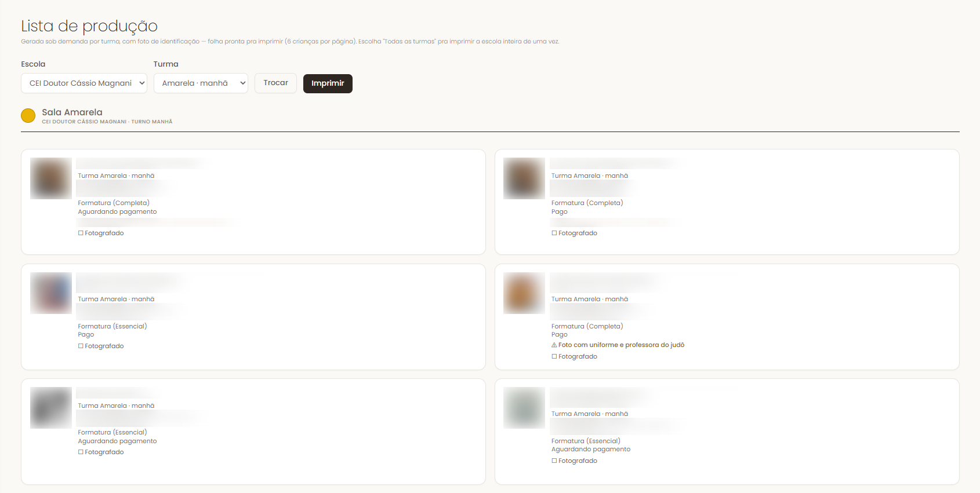Viewport: 980px width, 493px height.
Task: Click the yellow circle beside Sala Amarela
Action: (x=28, y=116)
